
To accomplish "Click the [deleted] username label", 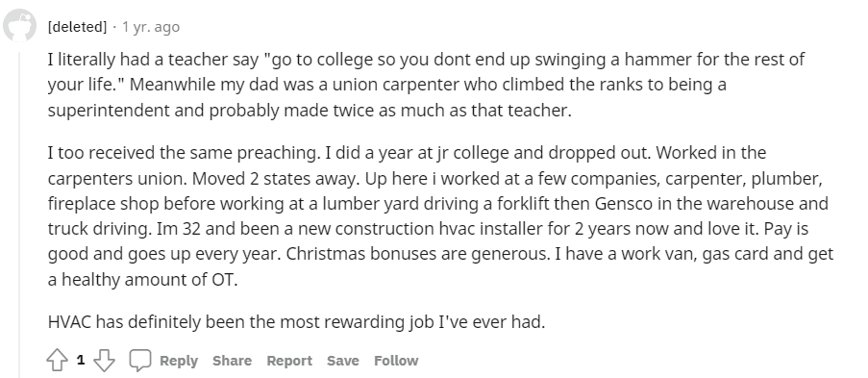I will click(x=77, y=27).
